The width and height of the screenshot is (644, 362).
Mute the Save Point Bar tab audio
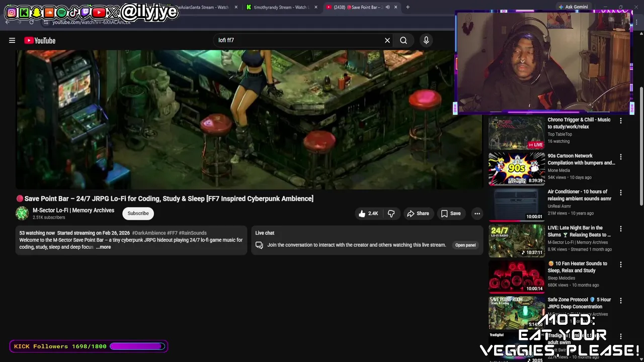pyautogui.click(x=387, y=7)
